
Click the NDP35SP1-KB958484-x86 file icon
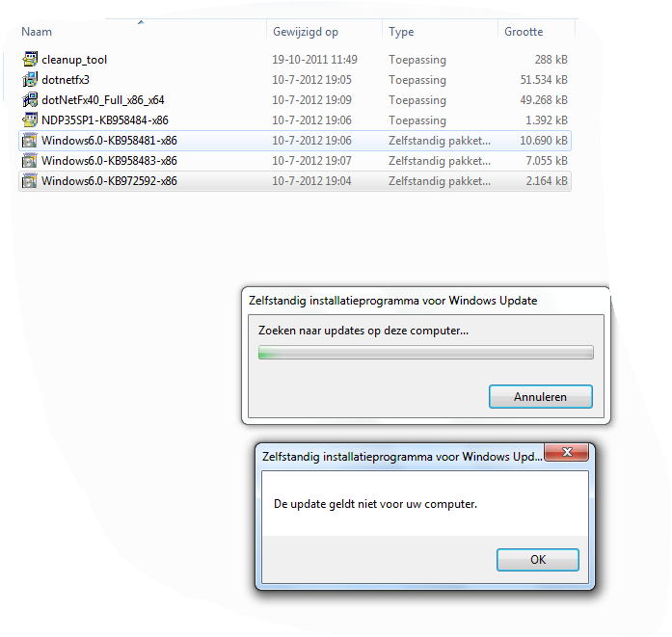pyautogui.click(x=30, y=119)
